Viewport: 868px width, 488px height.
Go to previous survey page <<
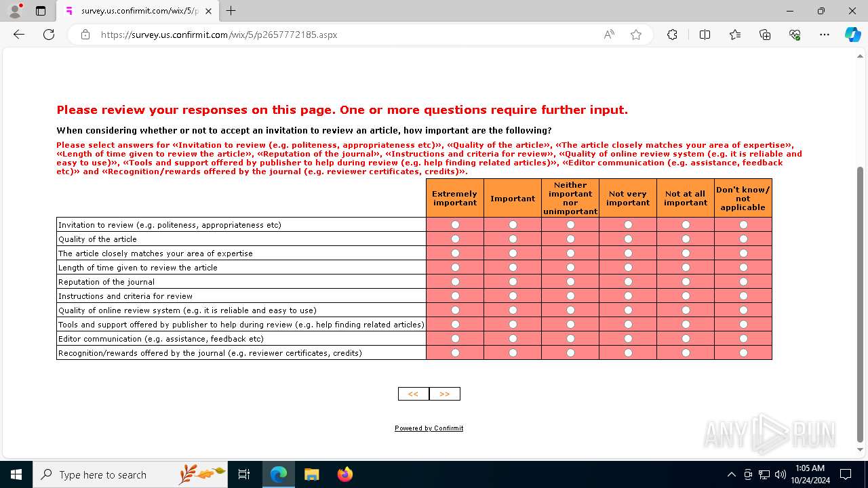coord(413,394)
